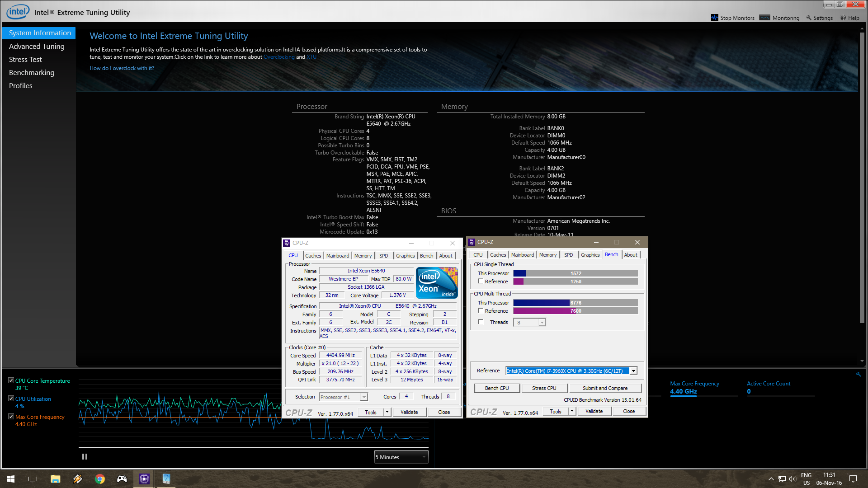Open Action Center notifications
The image size is (868, 488).
click(x=853, y=479)
